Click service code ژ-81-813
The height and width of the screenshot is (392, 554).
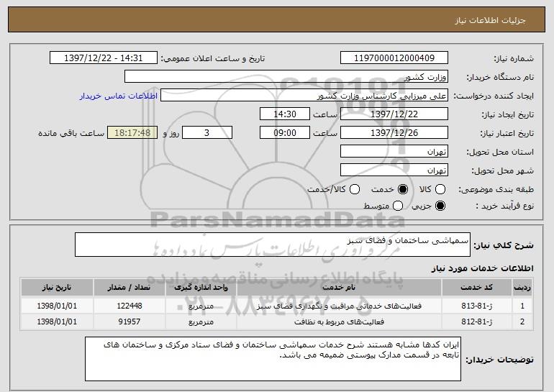tap(476, 306)
